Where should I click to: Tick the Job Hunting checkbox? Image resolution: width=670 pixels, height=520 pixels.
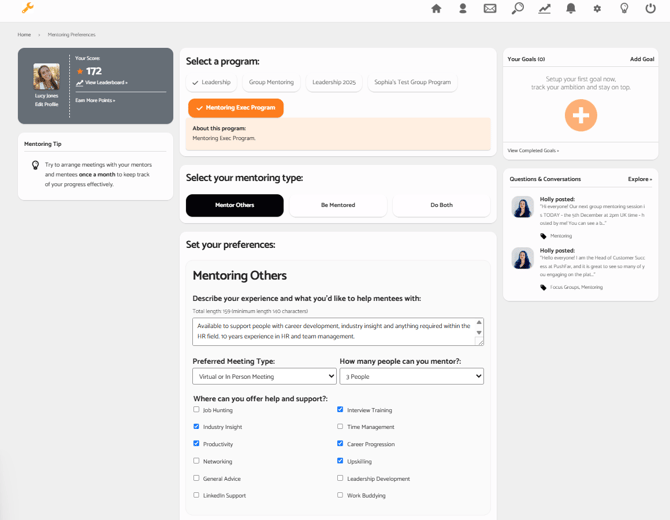tap(196, 409)
